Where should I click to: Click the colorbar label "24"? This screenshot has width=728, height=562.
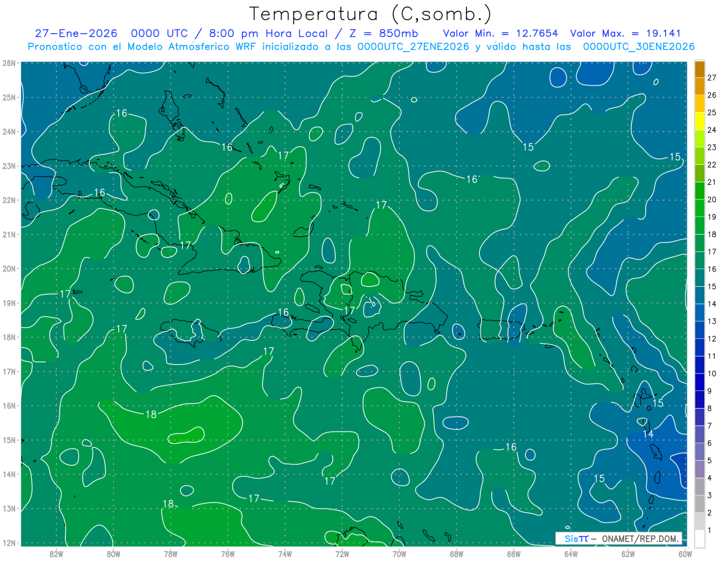[712, 130]
